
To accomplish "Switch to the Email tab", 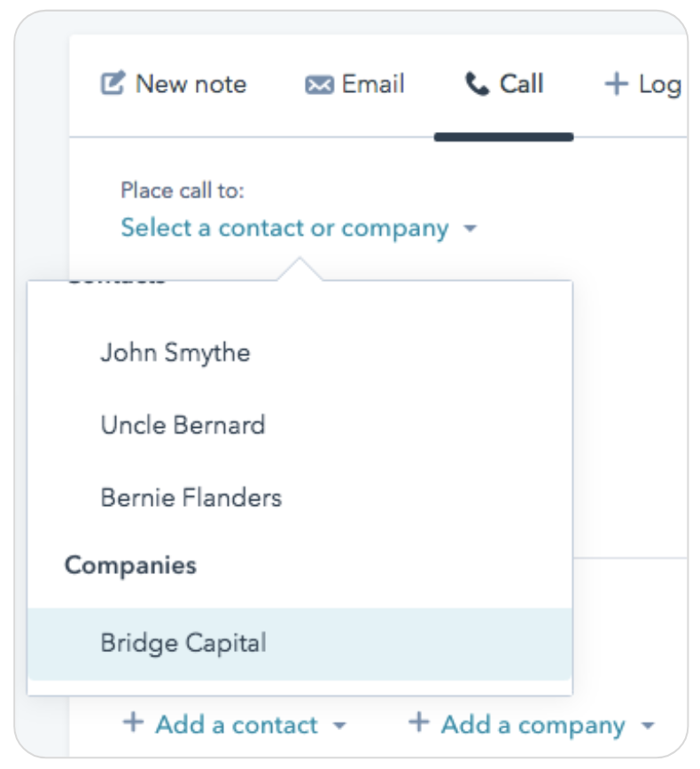I will pos(354,83).
